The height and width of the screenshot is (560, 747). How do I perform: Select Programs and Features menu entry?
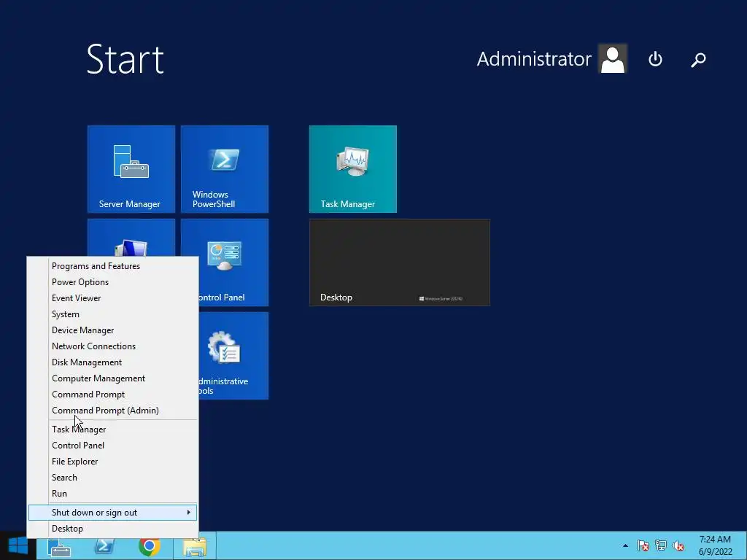[x=113, y=266]
